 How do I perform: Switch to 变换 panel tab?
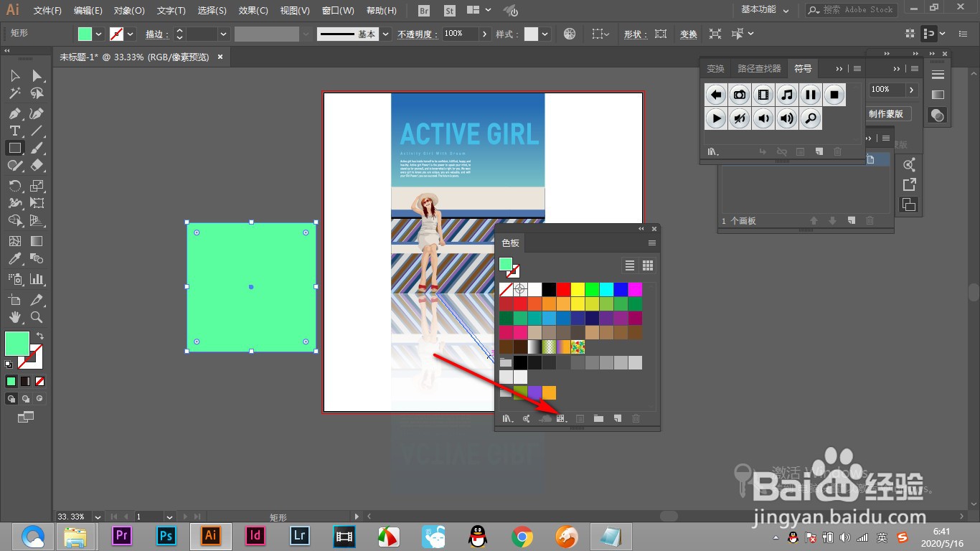pyautogui.click(x=715, y=69)
